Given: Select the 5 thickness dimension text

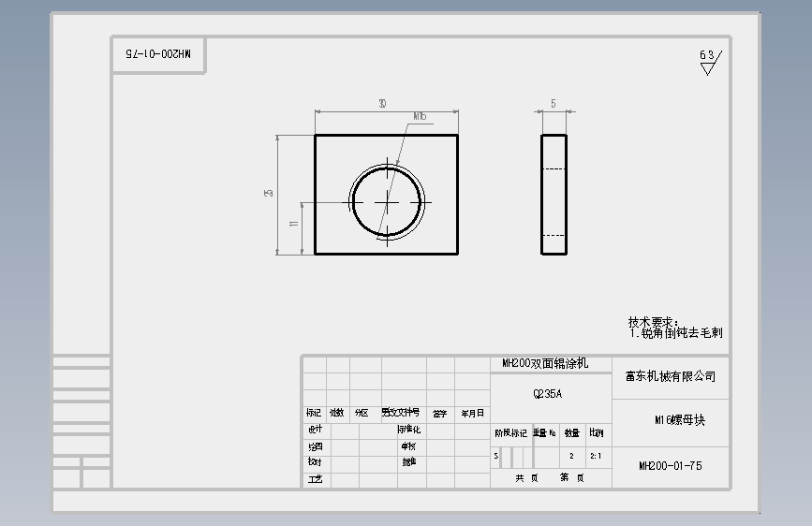Looking at the screenshot, I should pyautogui.click(x=554, y=104).
